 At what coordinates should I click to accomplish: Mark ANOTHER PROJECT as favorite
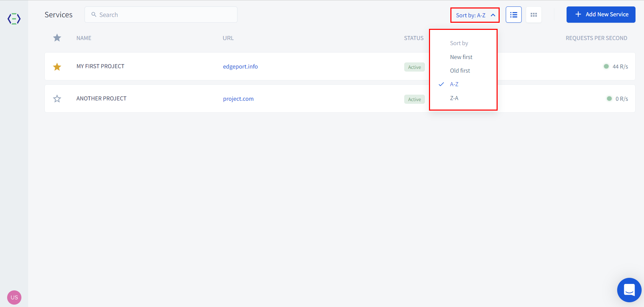pos(57,99)
